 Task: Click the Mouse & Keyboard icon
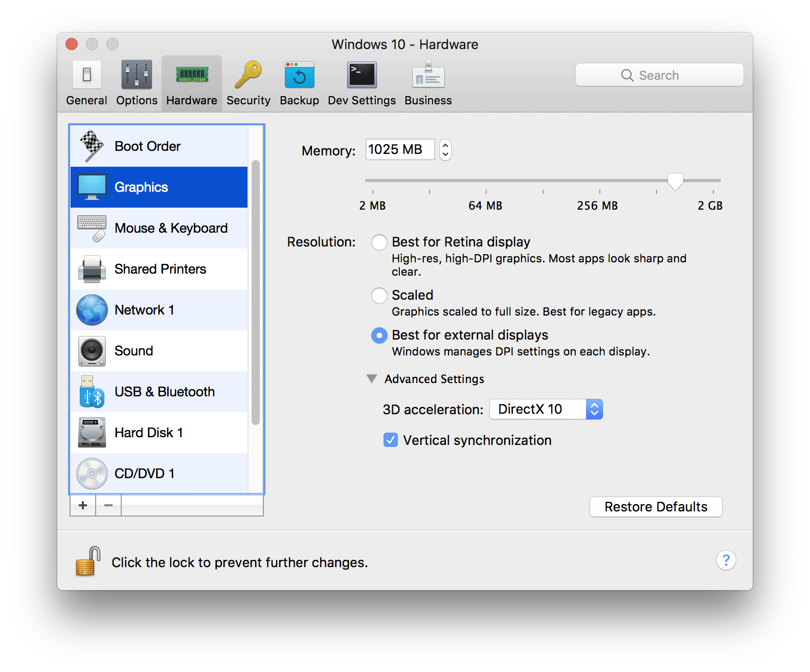(92, 228)
